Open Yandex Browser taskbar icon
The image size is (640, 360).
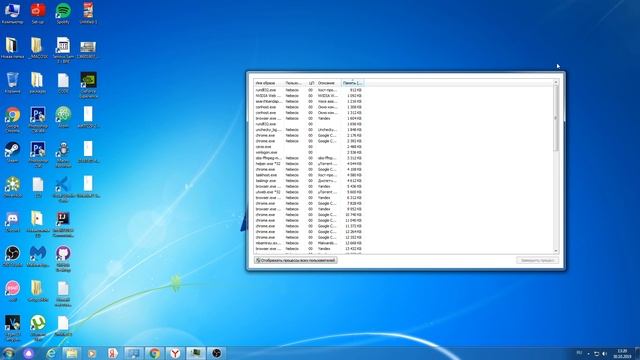[175, 353]
